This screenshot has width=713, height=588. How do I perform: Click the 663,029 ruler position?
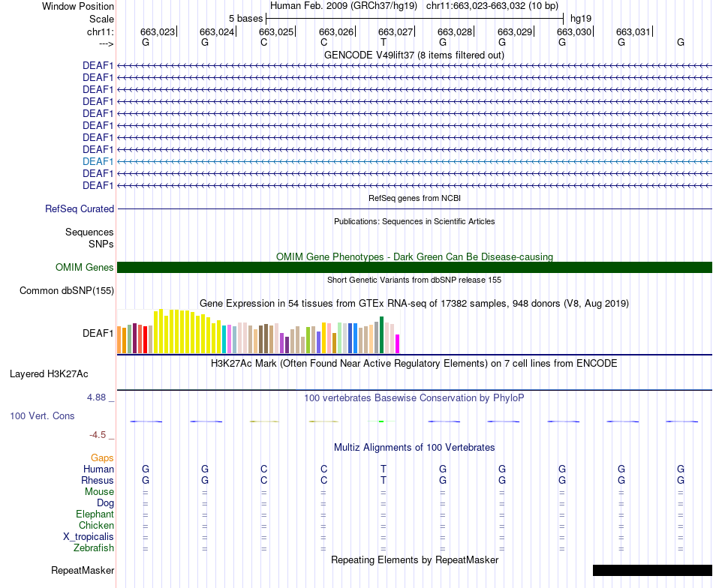point(515,31)
